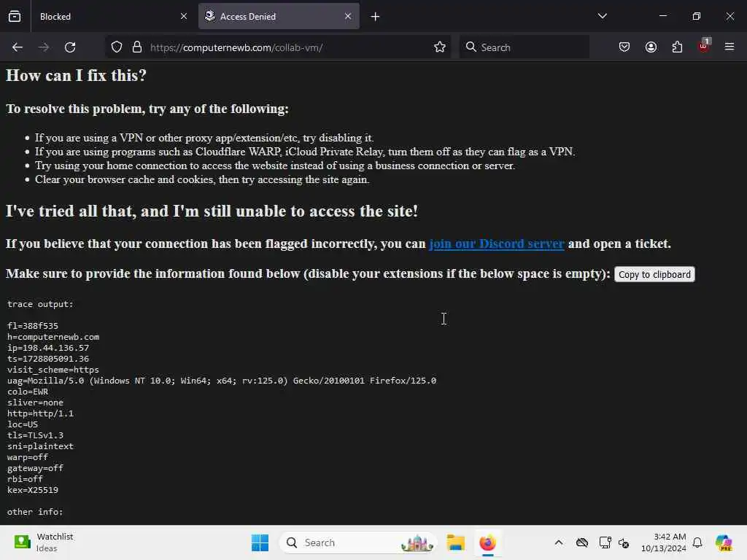This screenshot has height=560, width=747.
Task: Bookmark this page with star icon
Action: point(440,47)
